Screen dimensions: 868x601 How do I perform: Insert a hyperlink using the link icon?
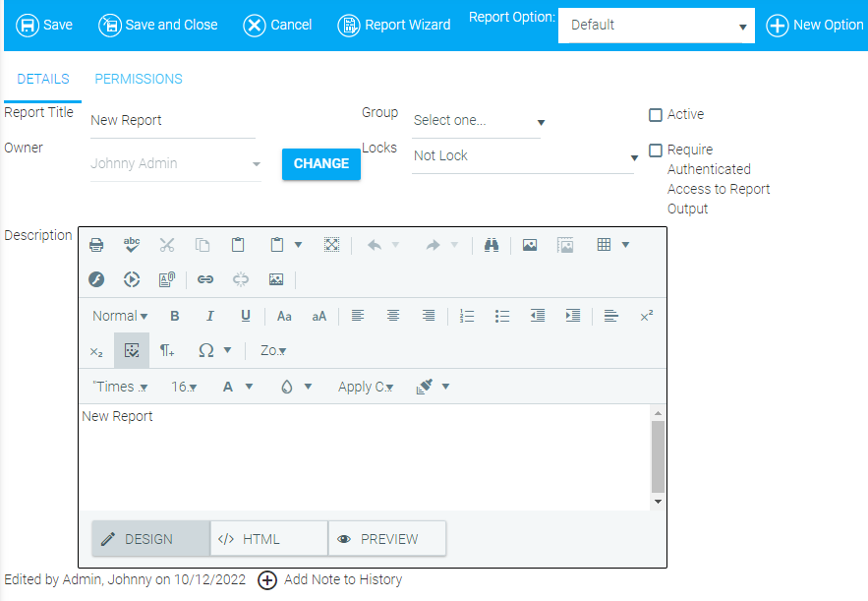pyautogui.click(x=205, y=279)
